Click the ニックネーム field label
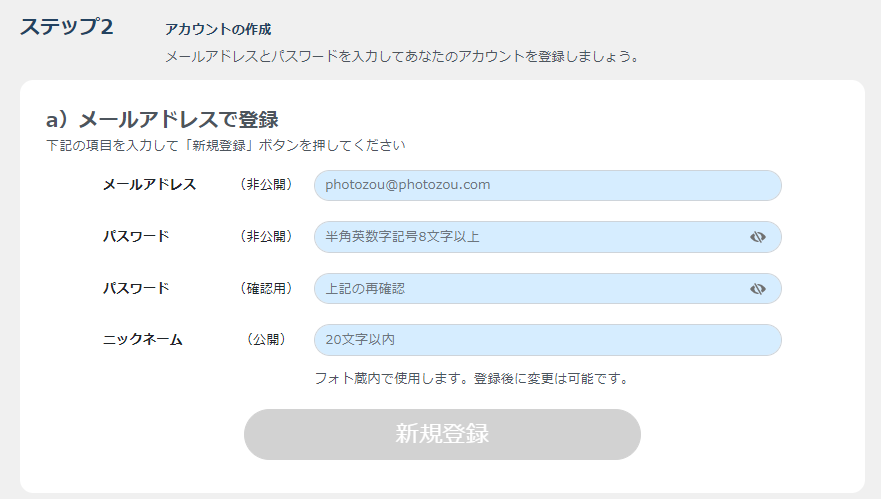 [x=143, y=339]
